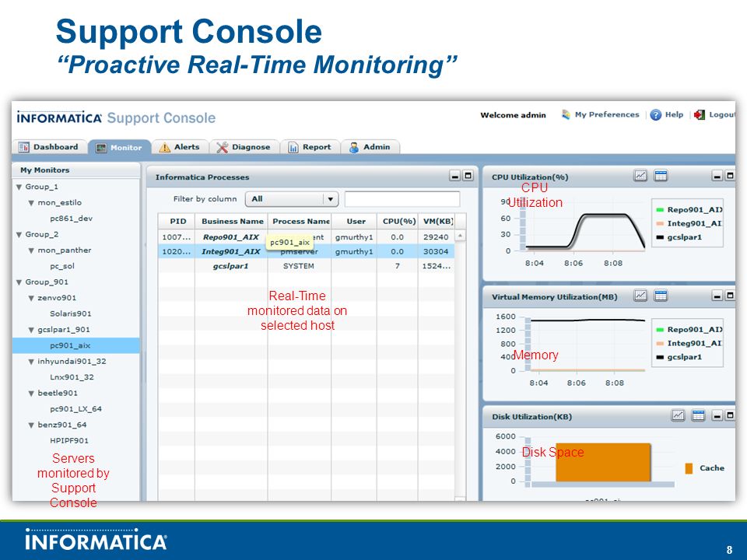Screen dimensions: 747x560
Task: Collapse the Group_901 tree node
Action: [19, 282]
